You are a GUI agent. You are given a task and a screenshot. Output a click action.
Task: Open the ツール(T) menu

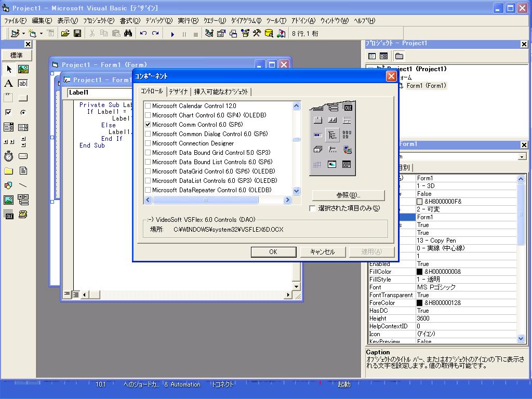[276, 21]
